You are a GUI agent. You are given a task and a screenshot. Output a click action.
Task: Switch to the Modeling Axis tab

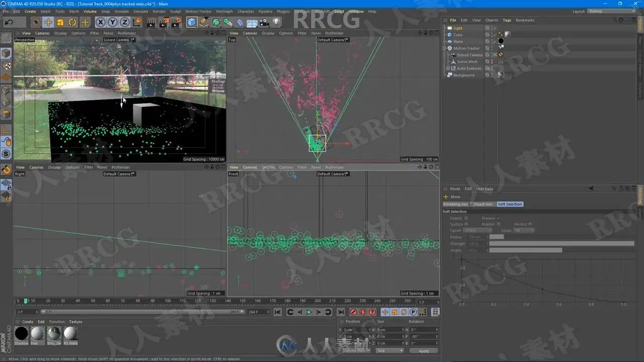coord(456,204)
